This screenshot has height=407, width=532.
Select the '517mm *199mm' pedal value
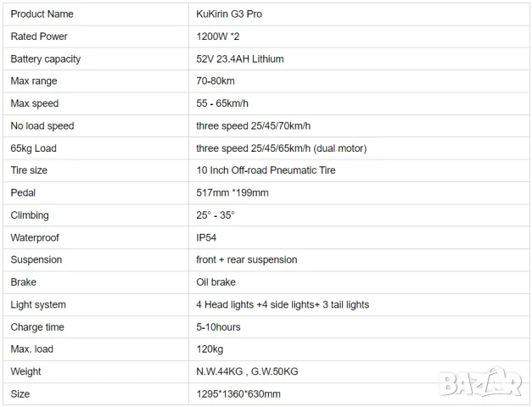(232, 192)
